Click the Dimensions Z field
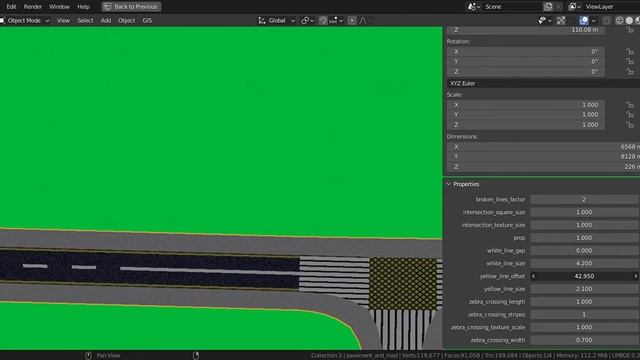Image resolution: width=640 pixels, height=360 pixels. (x=543, y=167)
